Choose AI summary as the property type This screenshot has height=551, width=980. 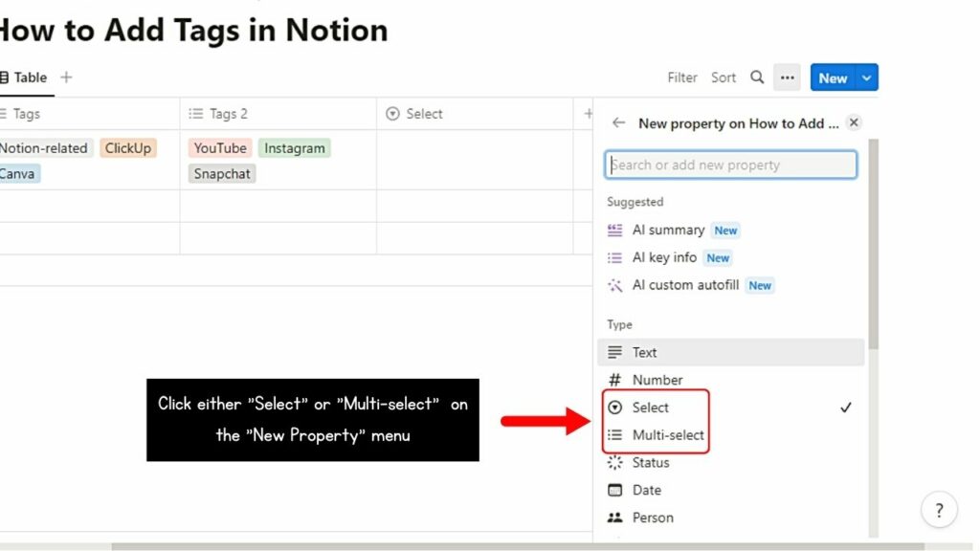pyautogui.click(x=669, y=230)
